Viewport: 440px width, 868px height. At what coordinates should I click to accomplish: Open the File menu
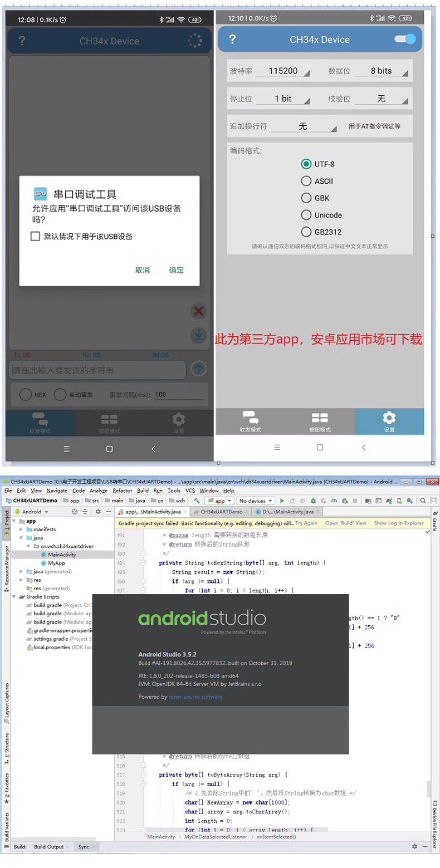[8, 491]
